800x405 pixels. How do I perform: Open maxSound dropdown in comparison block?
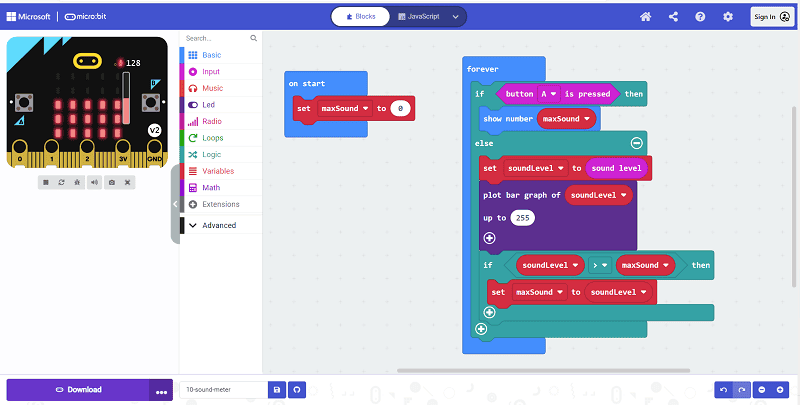click(645, 265)
